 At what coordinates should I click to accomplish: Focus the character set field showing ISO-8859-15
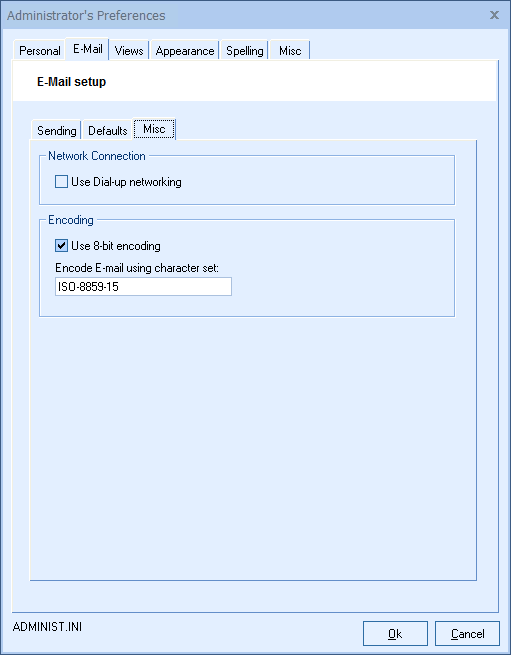click(143, 287)
